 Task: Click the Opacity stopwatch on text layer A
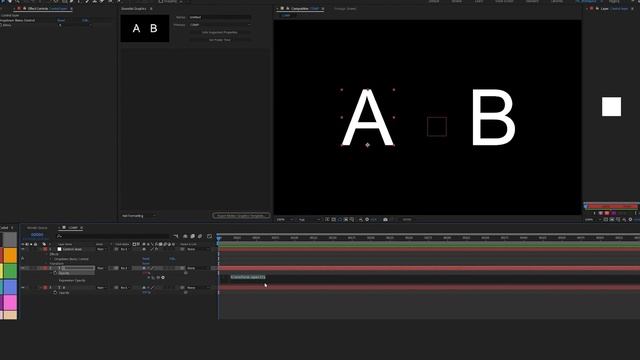click(55, 273)
